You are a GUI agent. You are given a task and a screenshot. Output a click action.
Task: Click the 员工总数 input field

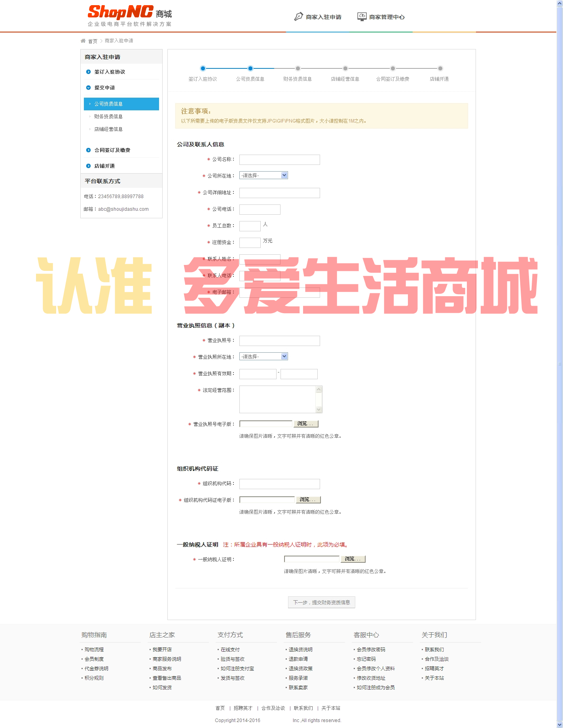pyautogui.click(x=250, y=226)
